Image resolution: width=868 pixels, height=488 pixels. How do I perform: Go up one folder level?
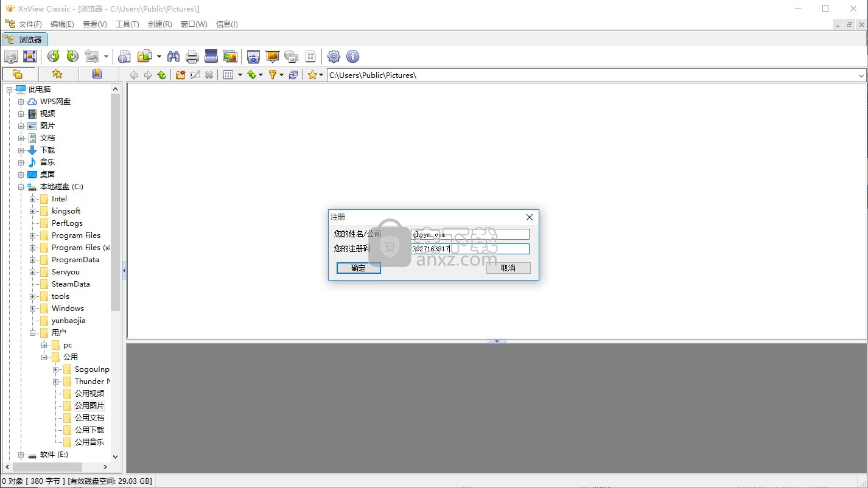[162, 75]
